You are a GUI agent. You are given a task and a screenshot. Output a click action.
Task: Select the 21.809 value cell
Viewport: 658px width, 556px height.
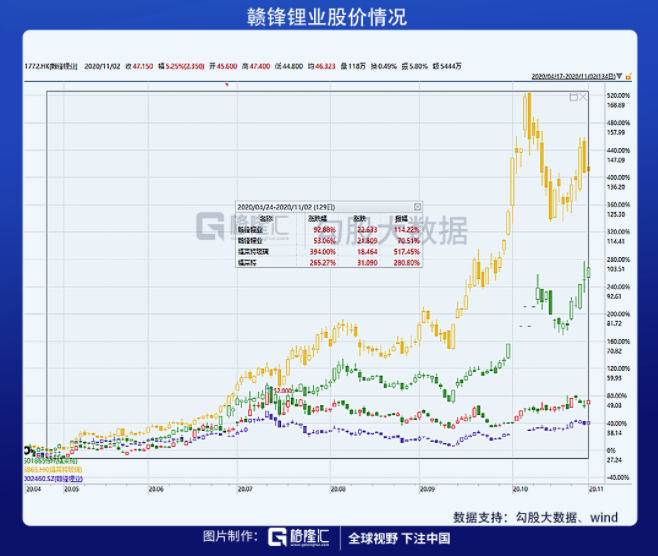pos(367,240)
